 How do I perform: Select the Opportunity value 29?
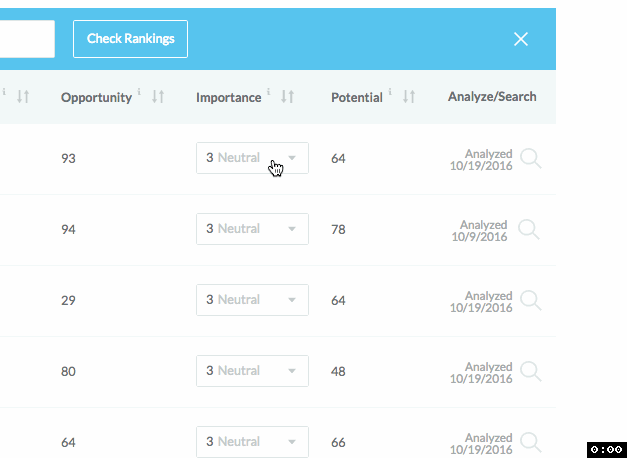[x=68, y=300]
